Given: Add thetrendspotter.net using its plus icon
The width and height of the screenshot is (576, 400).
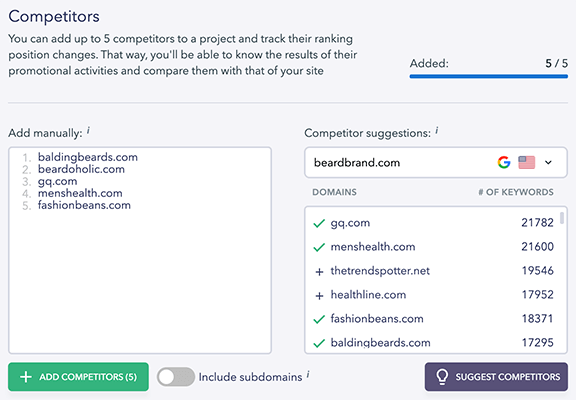Looking at the screenshot, I should 319,272.
